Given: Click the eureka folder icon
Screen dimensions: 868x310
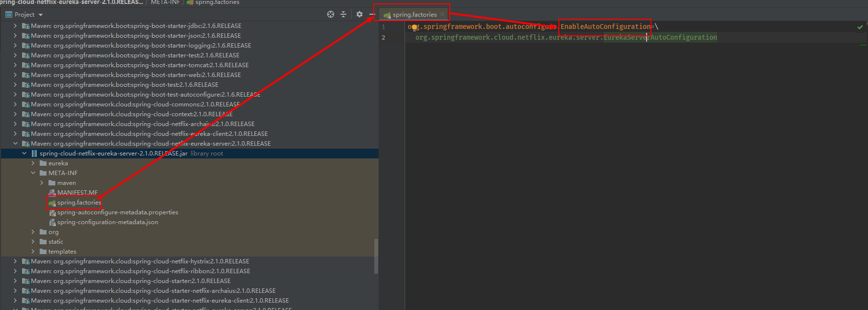Looking at the screenshot, I should tap(43, 163).
